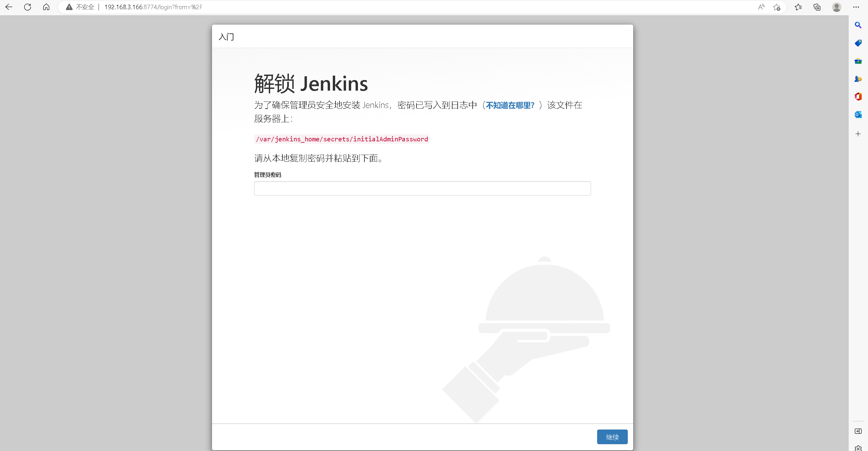The width and height of the screenshot is (868, 451).
Task: Open Outlook from the sidebar
Action: click(x=858, y=115)
